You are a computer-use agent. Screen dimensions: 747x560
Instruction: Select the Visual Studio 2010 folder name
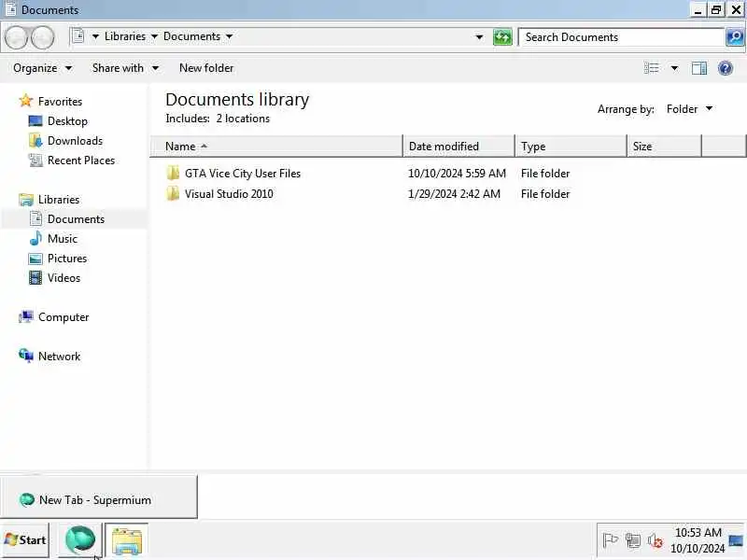pos(229,194)
